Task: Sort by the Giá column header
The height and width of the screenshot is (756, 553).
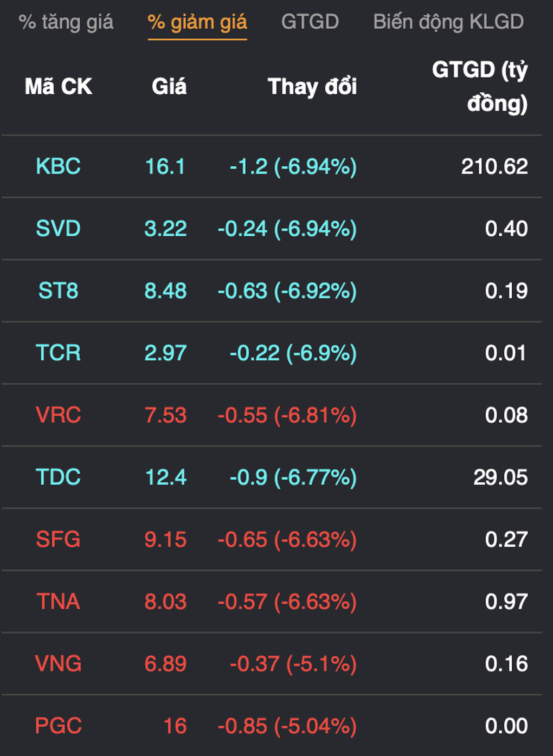Action: (x=169, y=87)
